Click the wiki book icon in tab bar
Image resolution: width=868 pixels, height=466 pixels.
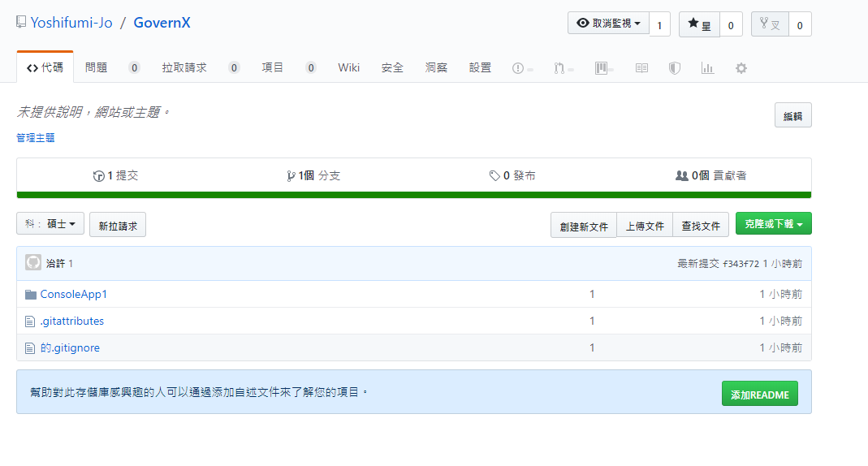[641, 68]
